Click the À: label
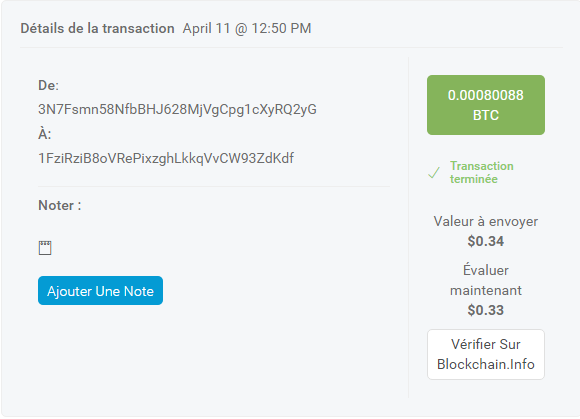Image resolution: width=580 pixels, height=419 pixels. [45, 134]
